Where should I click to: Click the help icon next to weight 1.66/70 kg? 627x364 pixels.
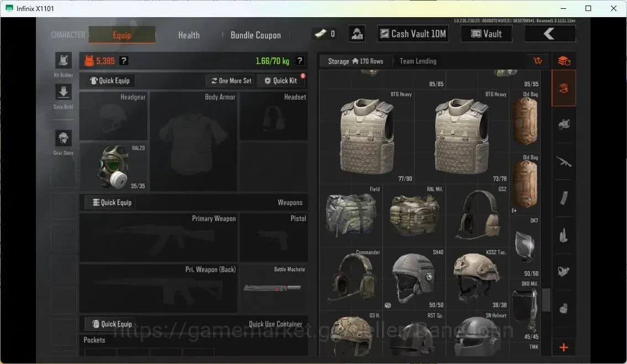tap(300, 61)
